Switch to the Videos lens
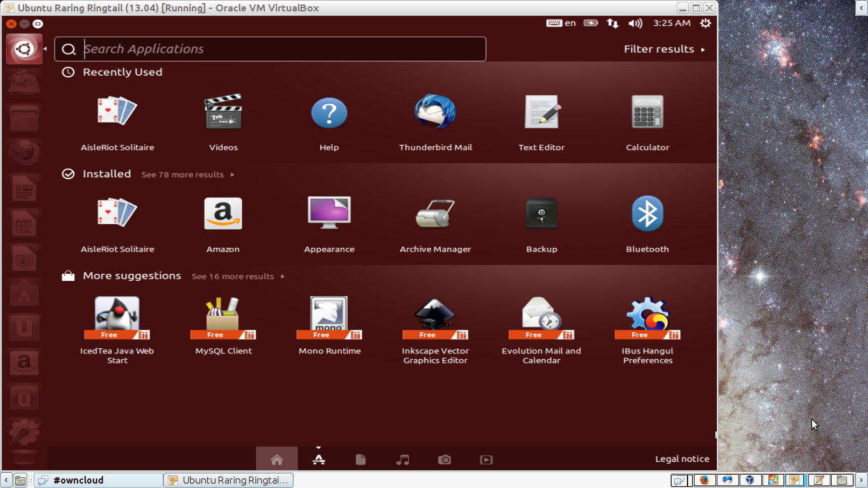 click(486, 459)
